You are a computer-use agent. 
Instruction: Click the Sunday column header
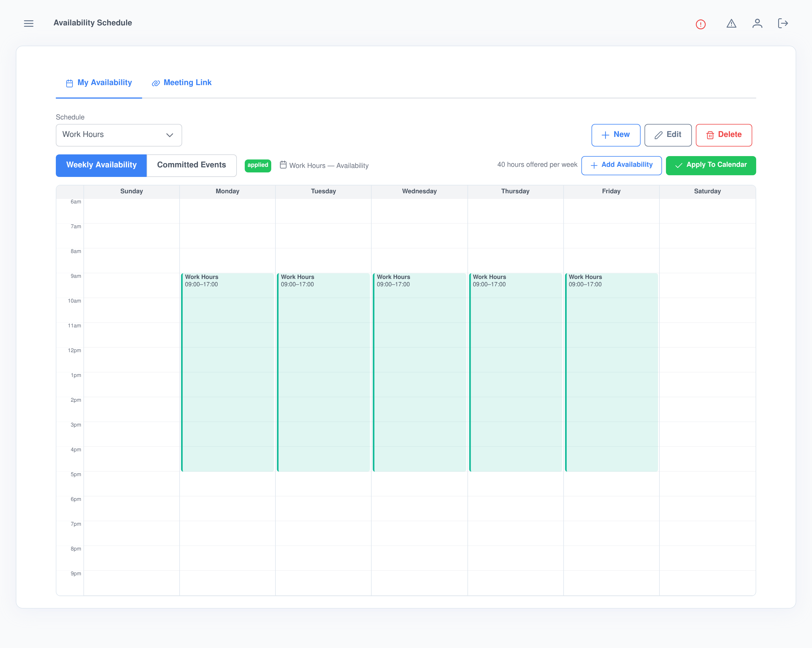coord(131,191)
